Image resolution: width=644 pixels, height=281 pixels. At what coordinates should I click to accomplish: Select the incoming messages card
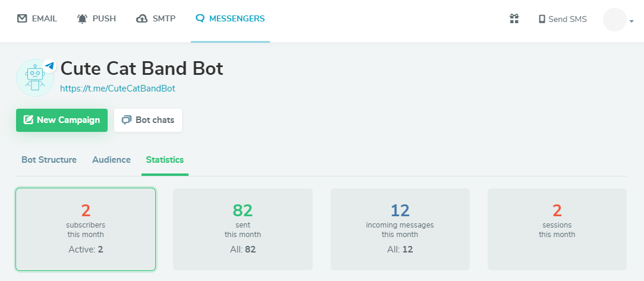(x=400, y=229)
